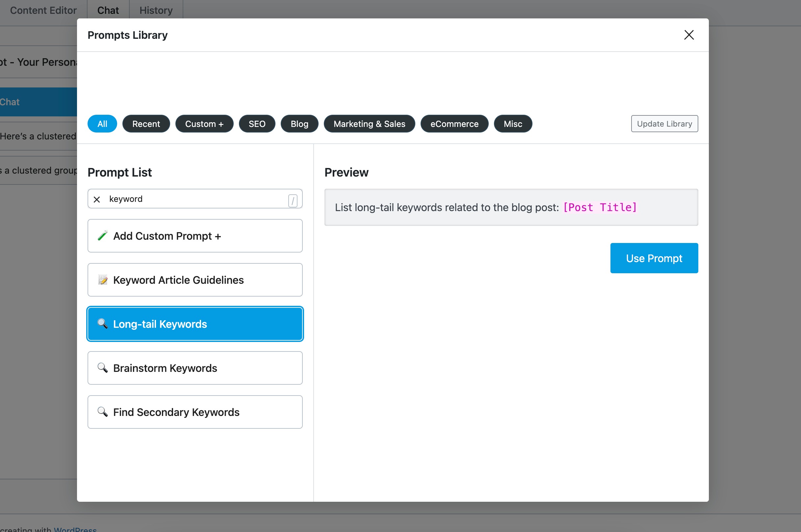Click the clear search field X icon
This screenshot has height=532, width=801.
[97, 199]
